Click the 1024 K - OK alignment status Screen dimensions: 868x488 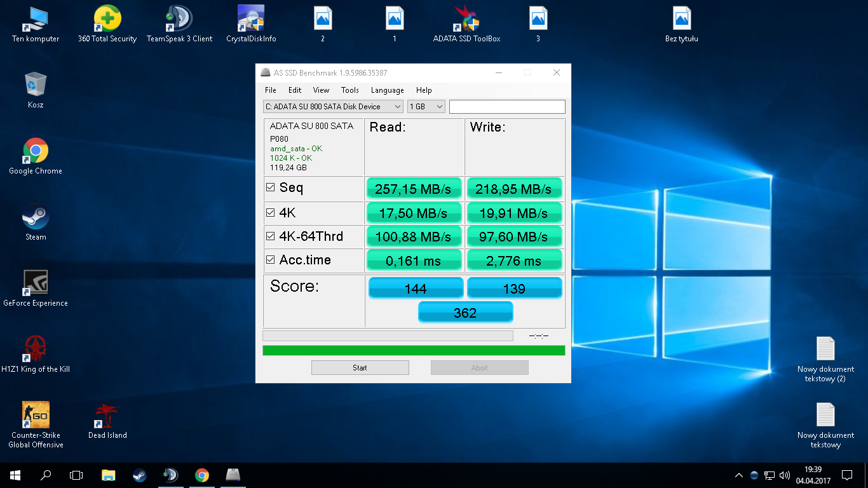pyautogui.click(x=291, y=158)
